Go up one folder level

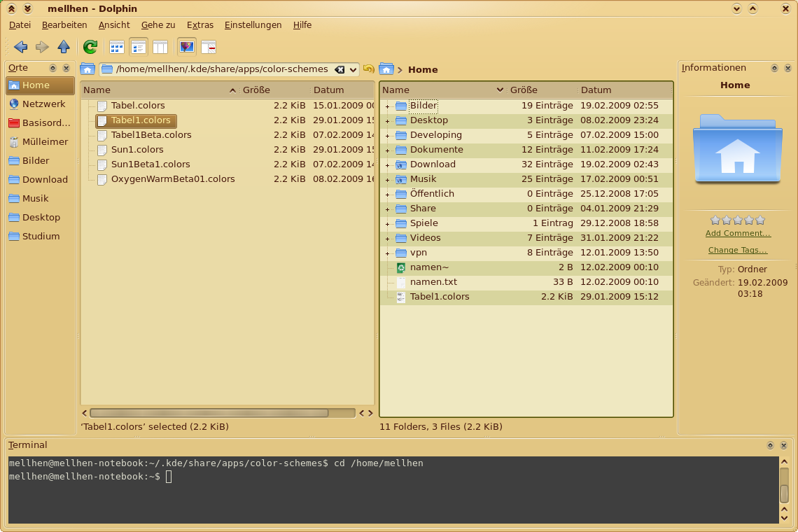pos(64,47)
